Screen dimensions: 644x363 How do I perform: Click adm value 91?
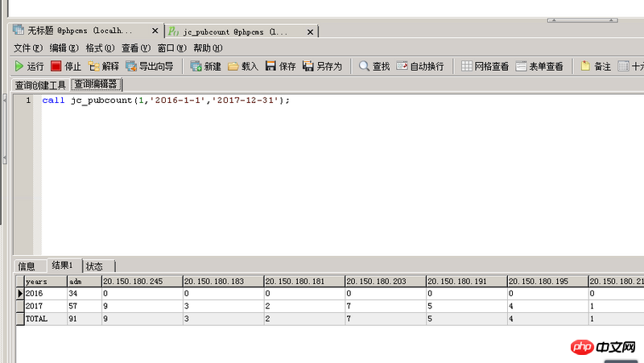click(x=85, y=319)
